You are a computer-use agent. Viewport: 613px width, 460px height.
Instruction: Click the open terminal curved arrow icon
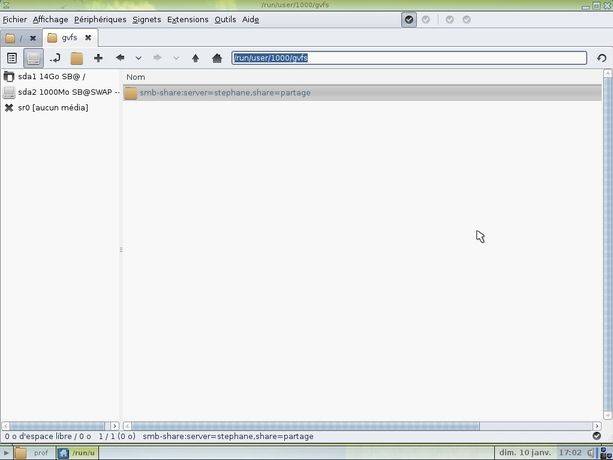(55, 58)
